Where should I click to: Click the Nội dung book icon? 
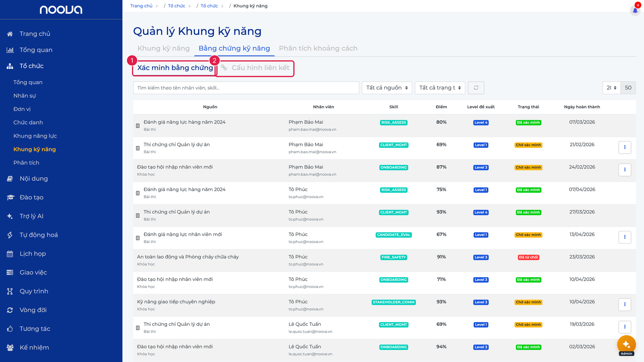coord(10,179)
